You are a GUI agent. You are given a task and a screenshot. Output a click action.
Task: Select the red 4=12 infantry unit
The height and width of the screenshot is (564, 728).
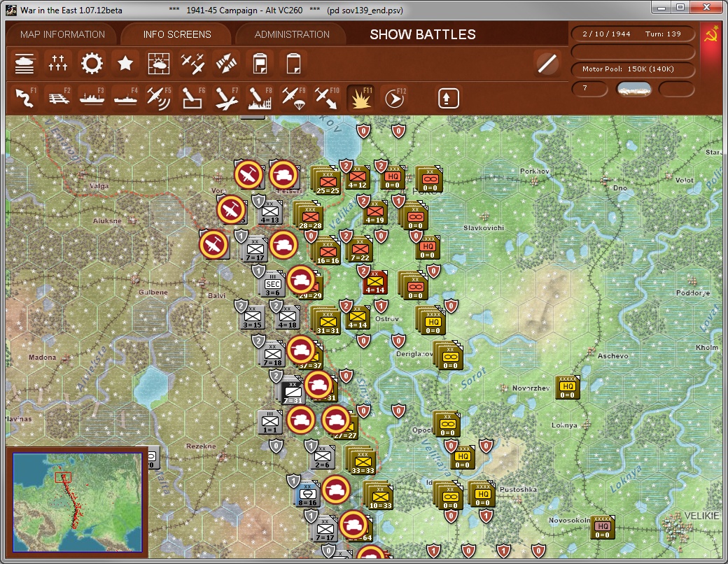click(x=357, y=178)
